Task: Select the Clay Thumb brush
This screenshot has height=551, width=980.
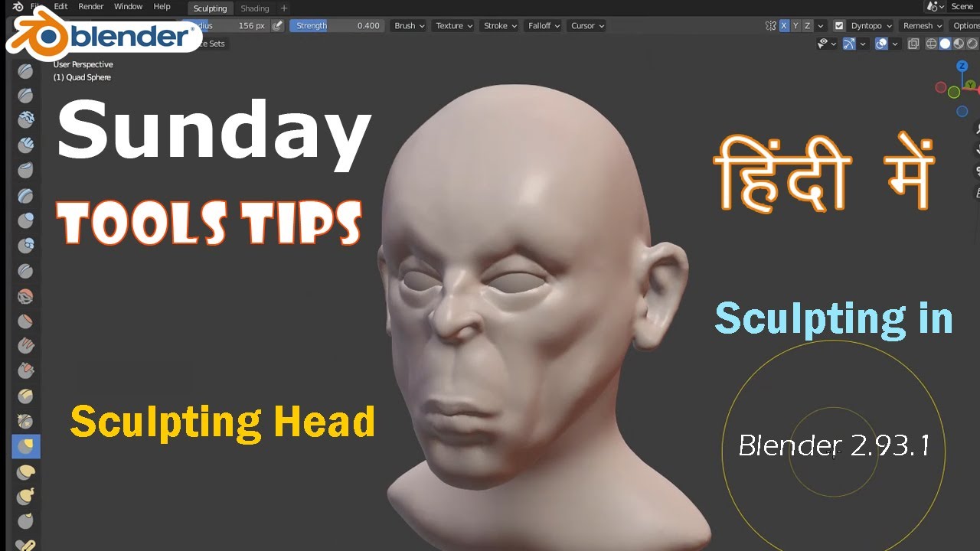Action: pos(26,170)
